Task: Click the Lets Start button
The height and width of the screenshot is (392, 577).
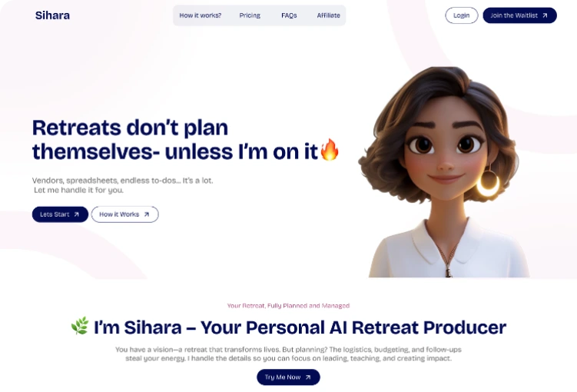Action: pos(60,214)
